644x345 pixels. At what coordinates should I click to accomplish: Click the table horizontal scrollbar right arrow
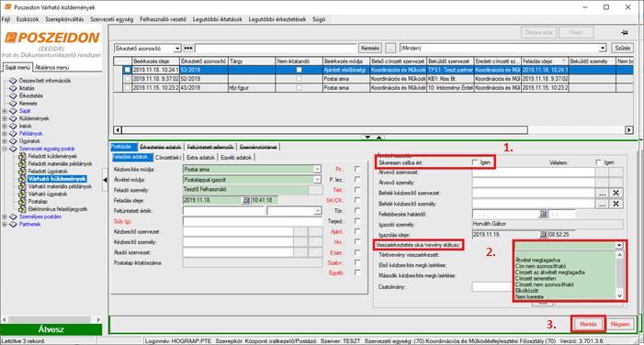pos(628,130)
